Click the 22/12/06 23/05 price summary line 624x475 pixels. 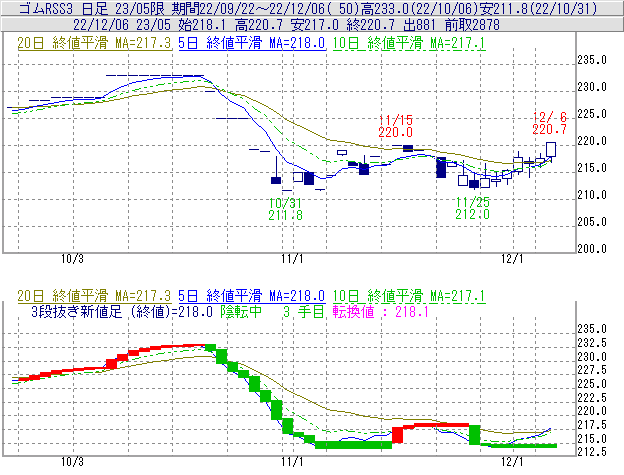click(286, 25)
